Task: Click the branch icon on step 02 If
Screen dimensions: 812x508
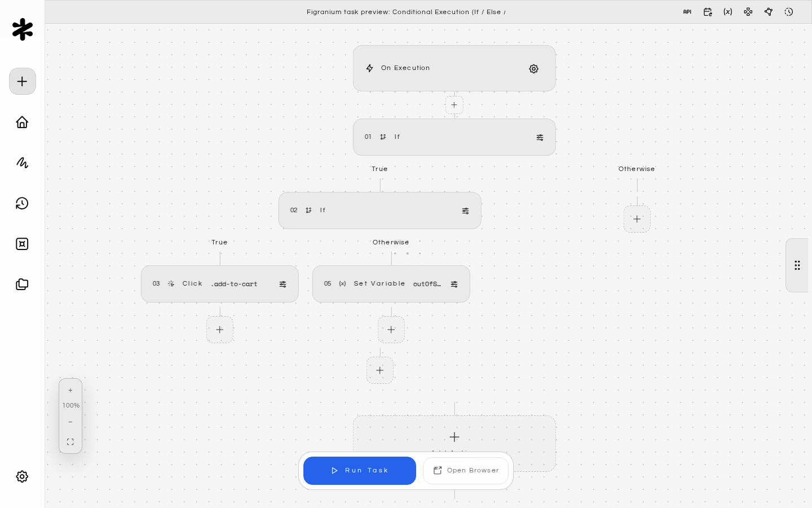Action: pos(308,211)
